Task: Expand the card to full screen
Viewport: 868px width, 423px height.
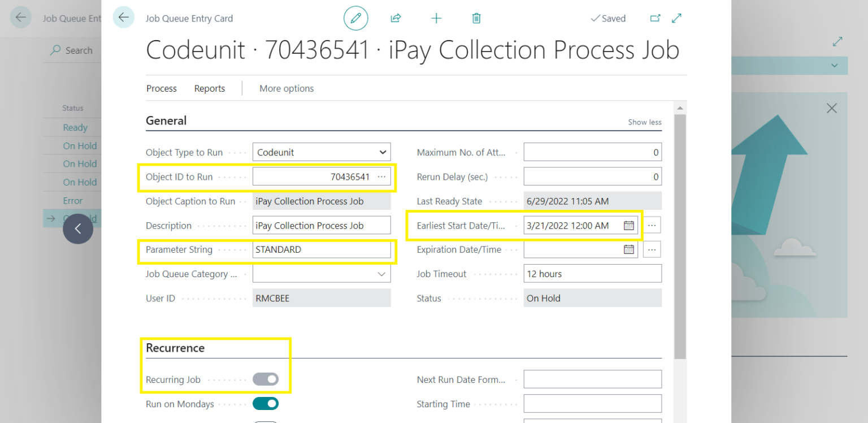Action: (676, 18)
